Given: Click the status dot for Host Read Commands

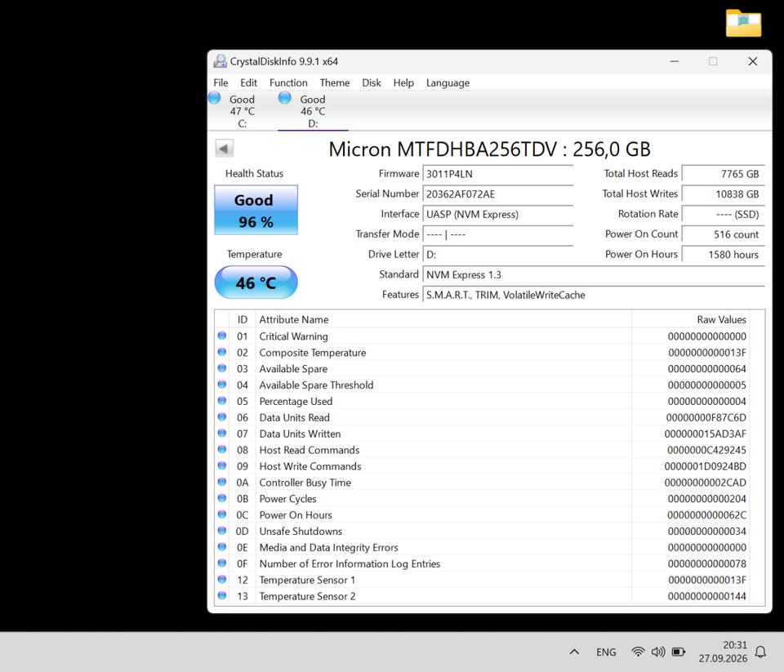Looking at the screenshot, I should (x=222, y=450).
